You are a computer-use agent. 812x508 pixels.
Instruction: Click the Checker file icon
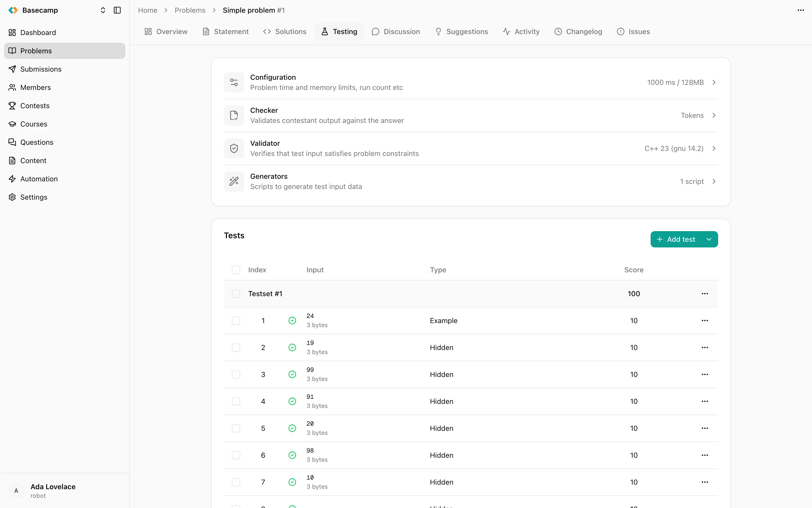[234, 115]
